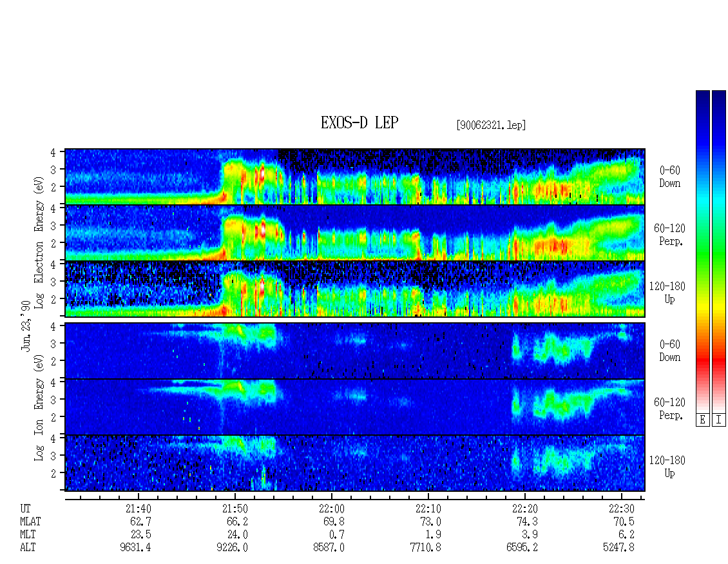Click the MLT row label
Image resolution: width=728 pixels, height=564 pixels.
coord(28,535)
